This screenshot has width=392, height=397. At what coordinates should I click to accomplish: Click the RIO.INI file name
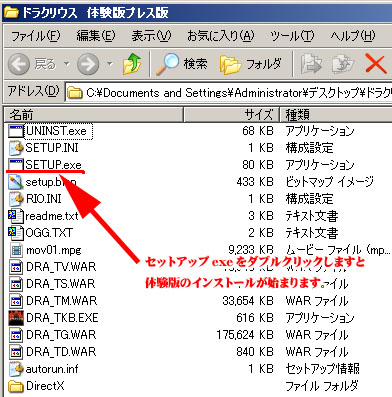click(x=44, y=199)
